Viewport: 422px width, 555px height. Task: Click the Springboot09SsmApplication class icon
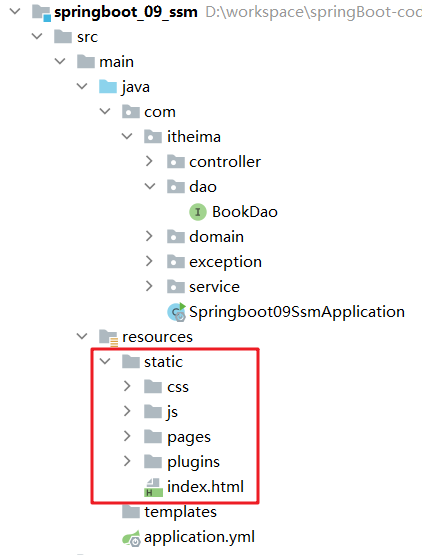(176, 312)
